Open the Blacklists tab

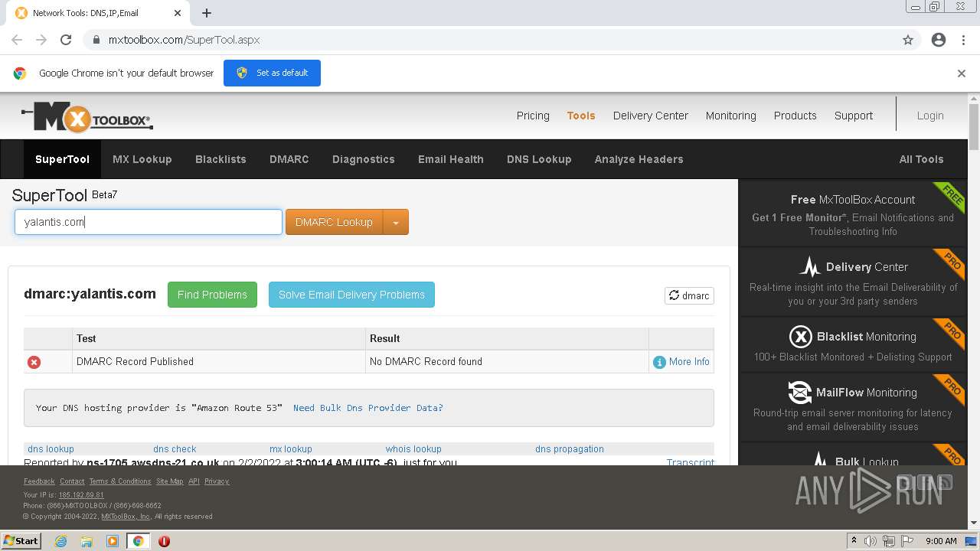point(220,159)
